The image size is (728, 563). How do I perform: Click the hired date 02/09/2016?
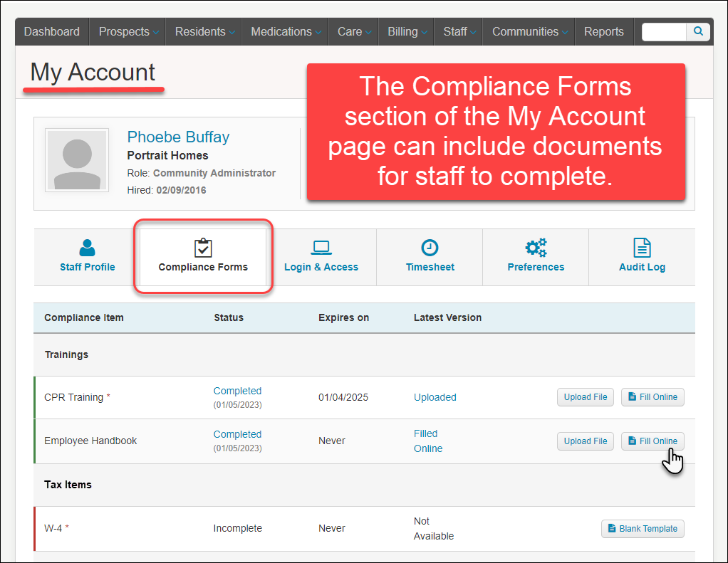(181, 190)
